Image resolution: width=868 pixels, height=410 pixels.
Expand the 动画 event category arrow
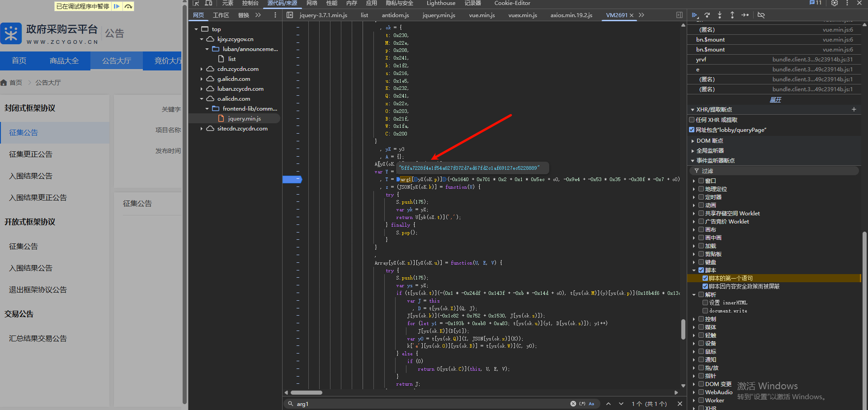point(694,205)
